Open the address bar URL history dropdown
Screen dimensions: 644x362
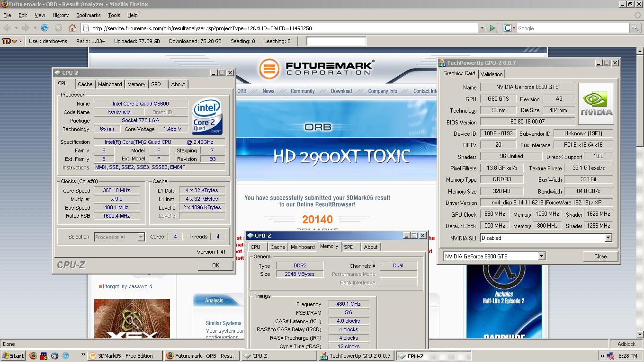coord(482,28)
